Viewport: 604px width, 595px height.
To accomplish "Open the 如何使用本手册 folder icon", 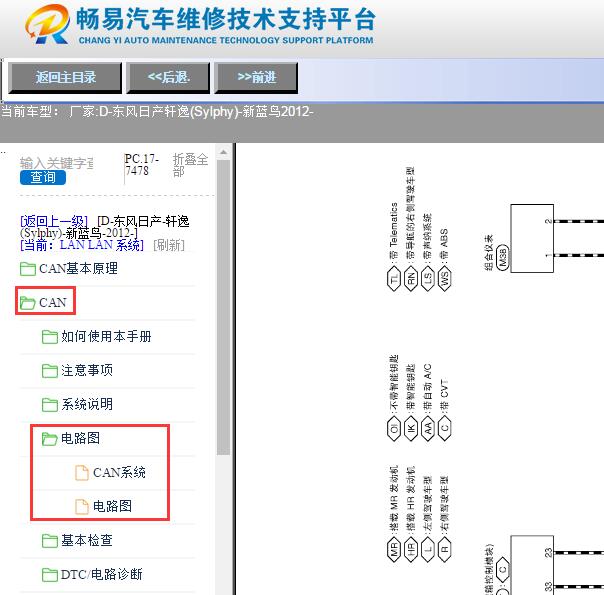I will coord(50,337).
